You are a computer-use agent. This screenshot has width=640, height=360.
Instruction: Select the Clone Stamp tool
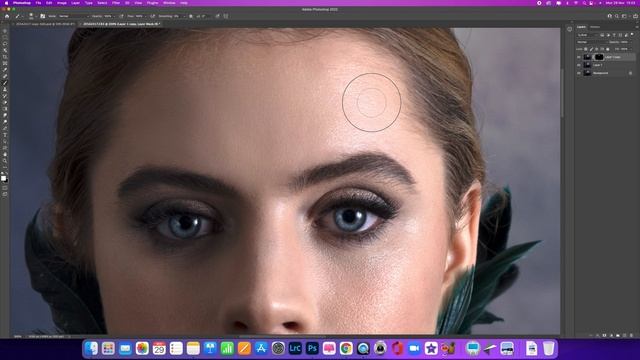[x=5, y=89]
